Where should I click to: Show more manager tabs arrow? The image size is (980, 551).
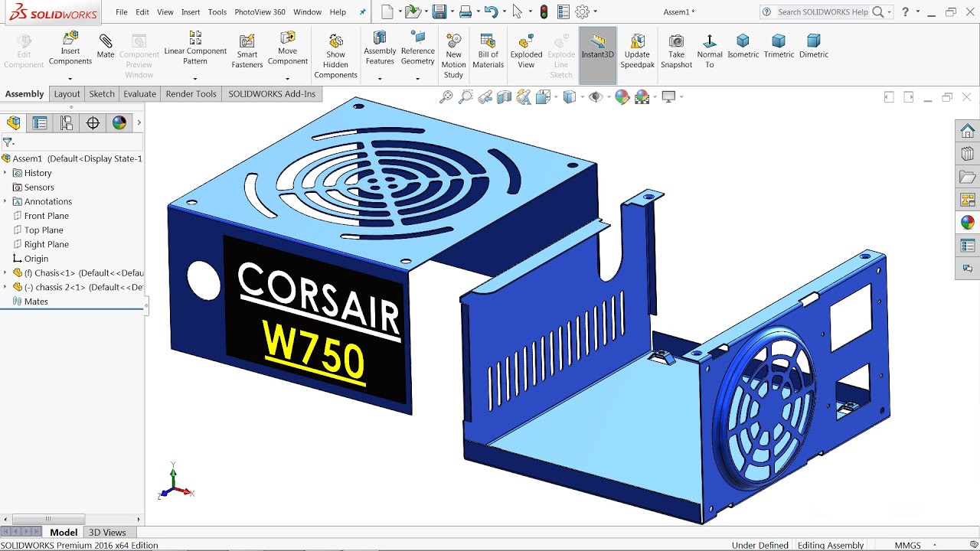coord(139,122)
